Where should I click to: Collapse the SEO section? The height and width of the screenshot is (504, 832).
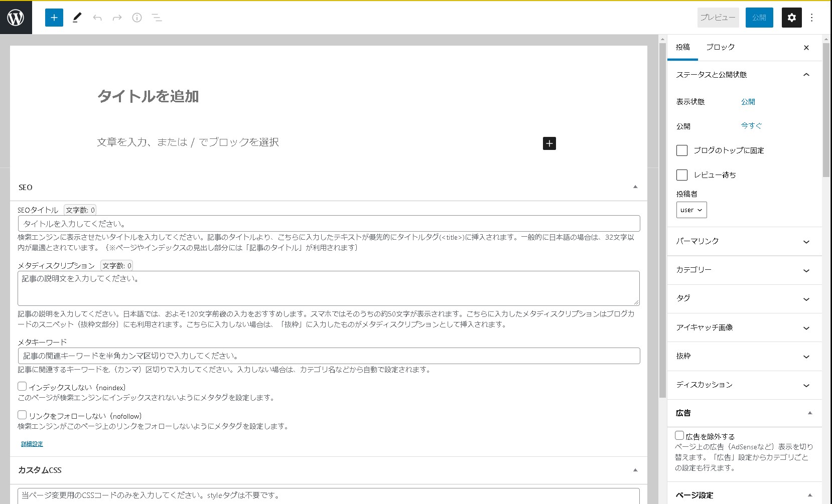click(635, 187)
